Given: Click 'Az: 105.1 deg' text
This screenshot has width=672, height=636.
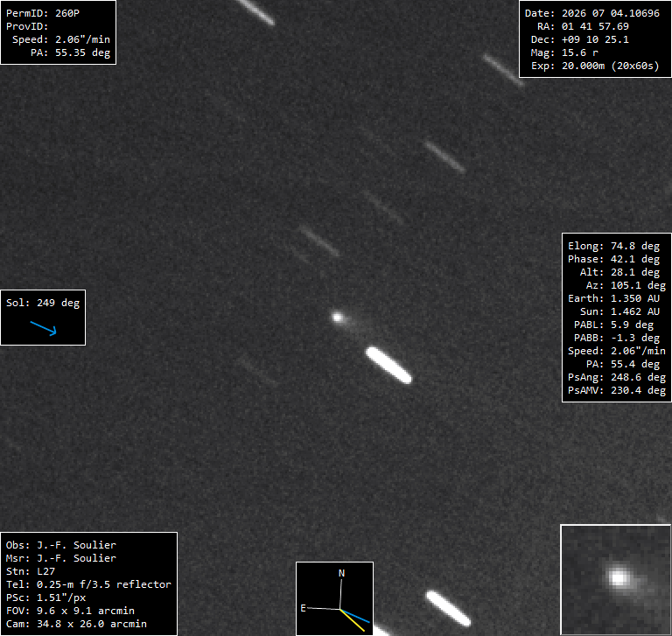Looking at the screenshot, I should click(x=626, y=285).
